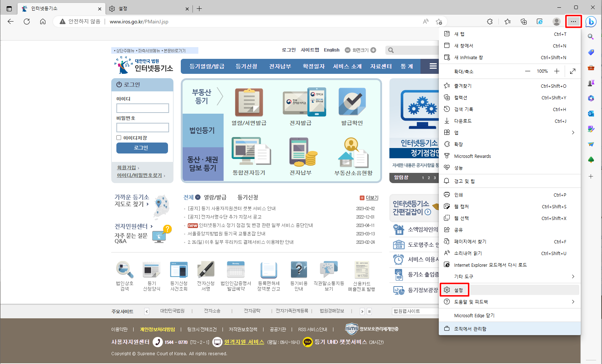Open sidebar search magnifier icon

(591, 37)
